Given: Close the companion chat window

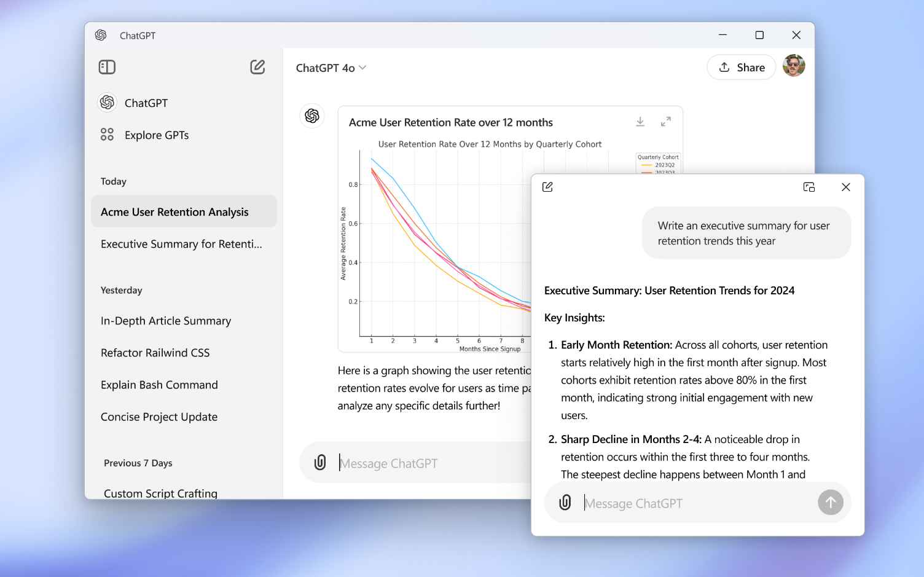Looking at the screenshot, I should (x=846, y=187).
